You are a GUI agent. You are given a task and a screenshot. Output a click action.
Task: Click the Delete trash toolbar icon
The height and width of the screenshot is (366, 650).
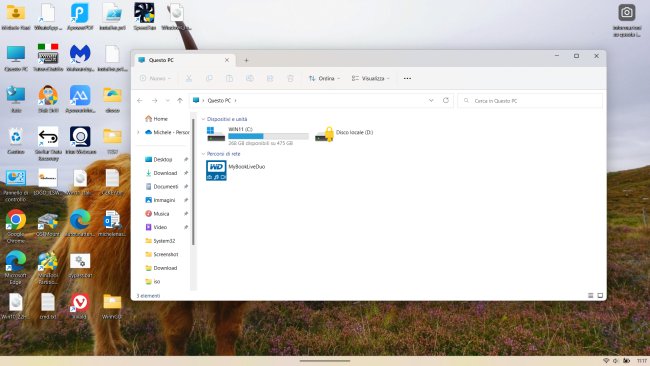tap(290, 78)
